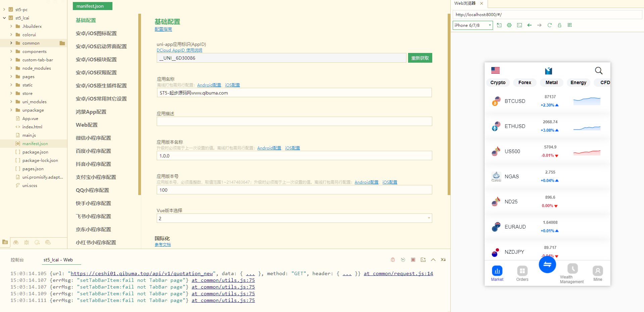Open the iPhone 6/7/8 device dropdown
The height and width of the screenshot is (312, 644).
tap(473, 25)
